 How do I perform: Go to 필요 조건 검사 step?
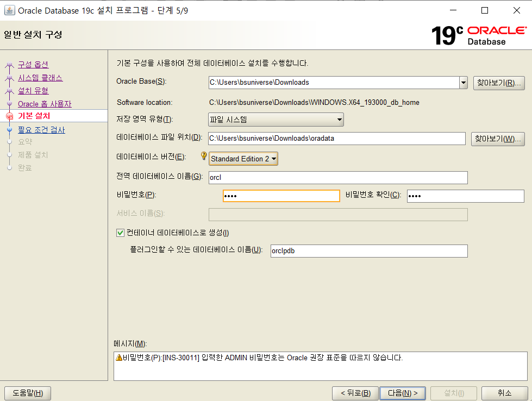click(41, 130)
